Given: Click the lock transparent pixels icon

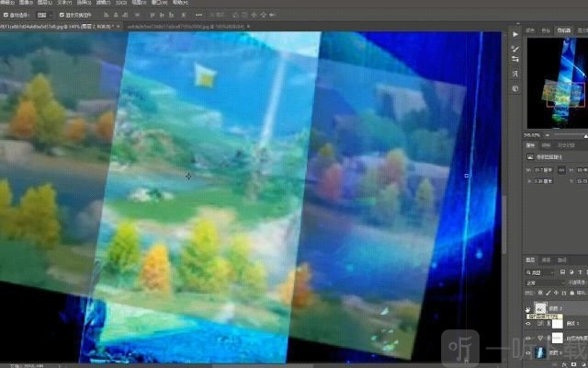Looking at the screenshot, I should (x=538, y=293).
